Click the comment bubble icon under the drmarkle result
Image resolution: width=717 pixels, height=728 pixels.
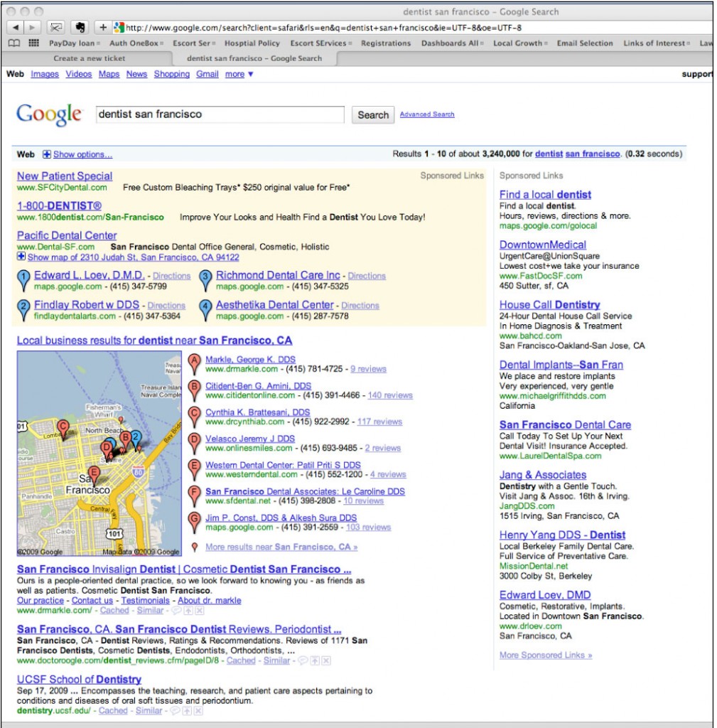pos(177,610)
